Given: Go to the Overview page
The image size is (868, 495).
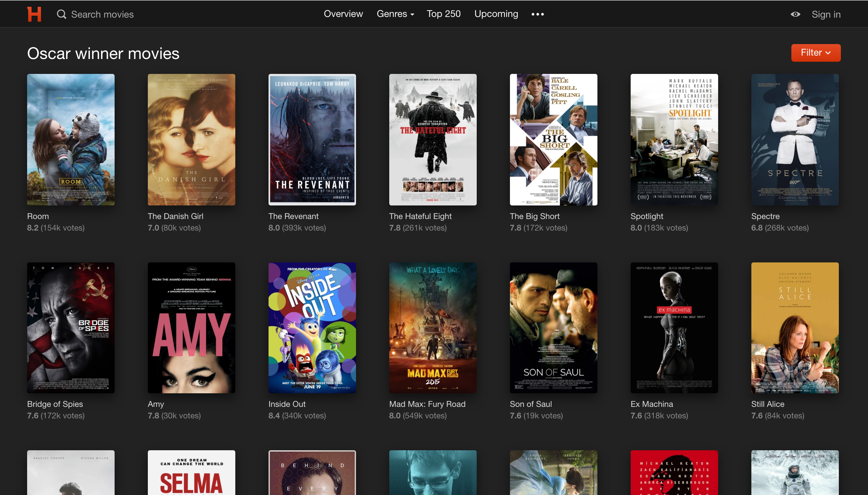Looking at the screenshot, I should [343, 14].
